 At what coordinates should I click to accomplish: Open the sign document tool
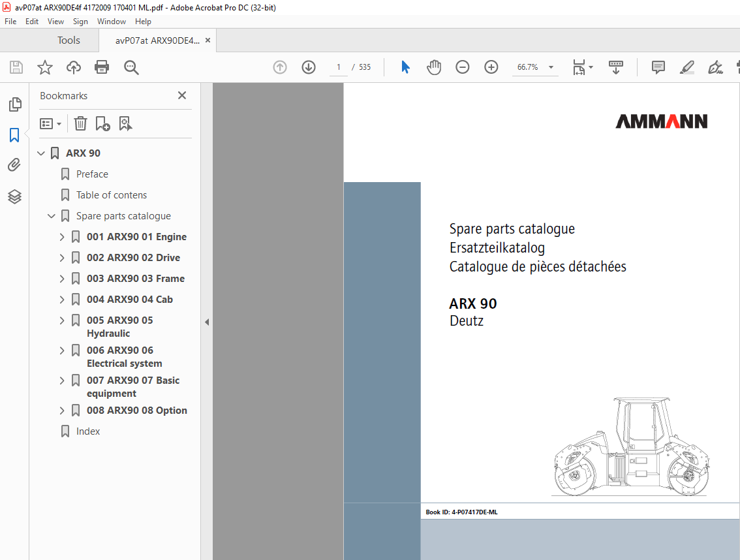[715, 67]
